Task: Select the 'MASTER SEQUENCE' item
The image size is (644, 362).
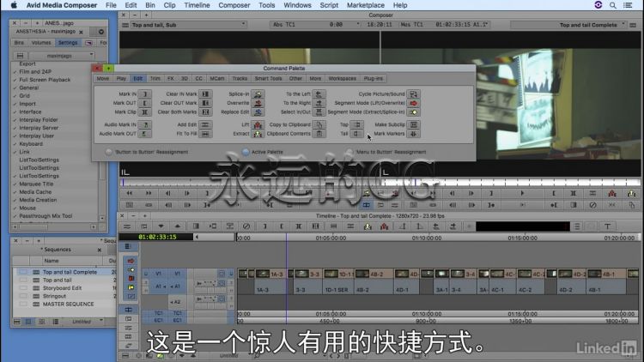Action: 68,305
